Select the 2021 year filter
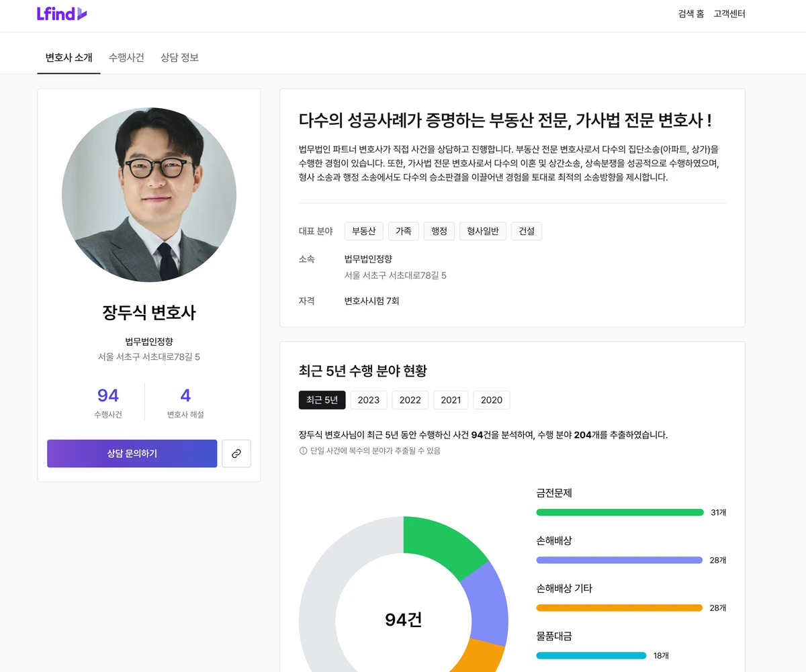The height and width of the screenshot is (672, 806). (x=451, y=400)
